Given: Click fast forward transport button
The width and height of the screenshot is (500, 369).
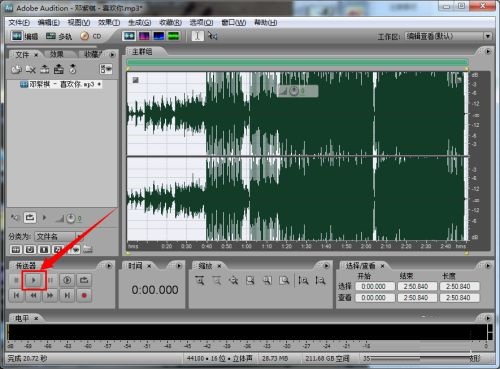Looking at the screenshot, I should point(50,295).
